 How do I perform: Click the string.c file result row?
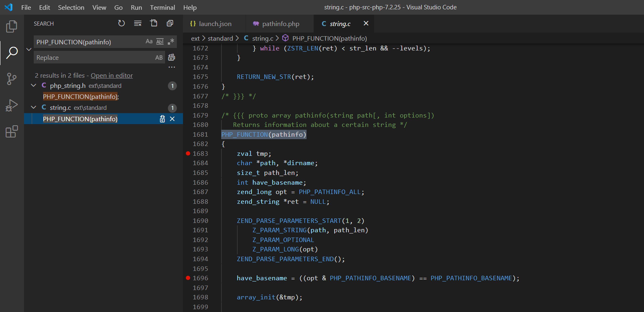(103, 108)
